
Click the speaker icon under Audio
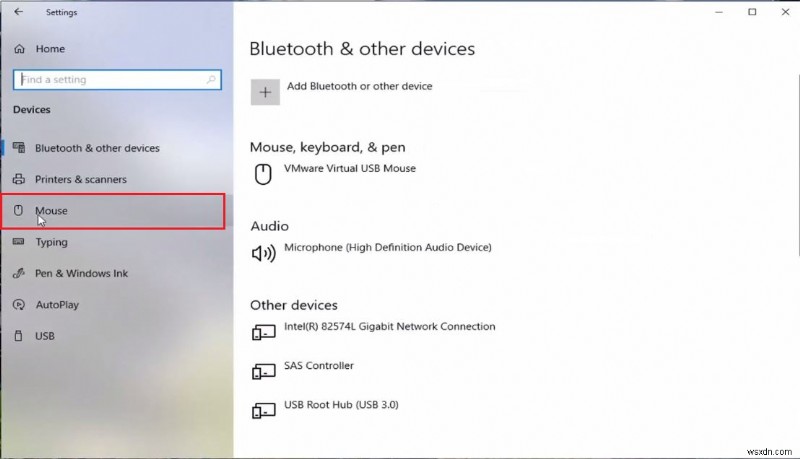pyautogui.click(x=263, y=253)
